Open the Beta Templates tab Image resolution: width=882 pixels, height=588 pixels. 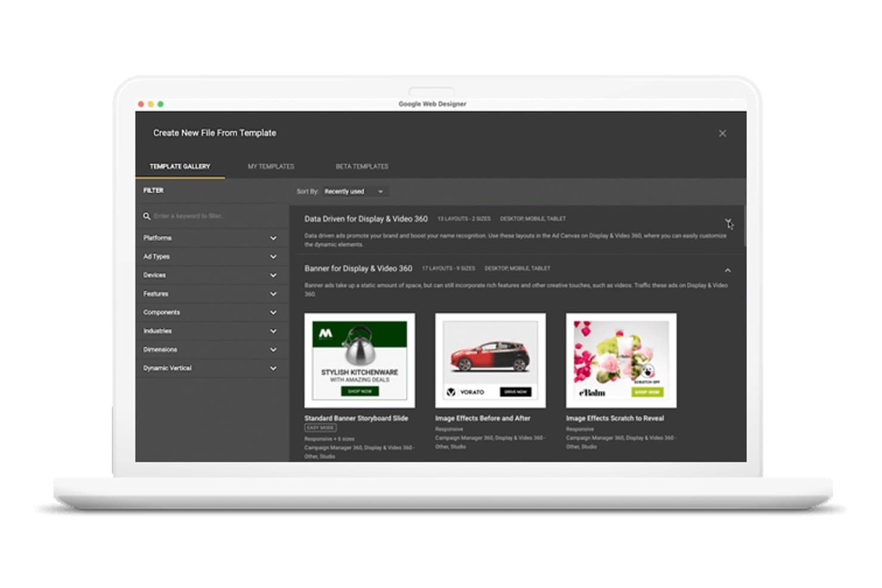[x=362, y=166]
